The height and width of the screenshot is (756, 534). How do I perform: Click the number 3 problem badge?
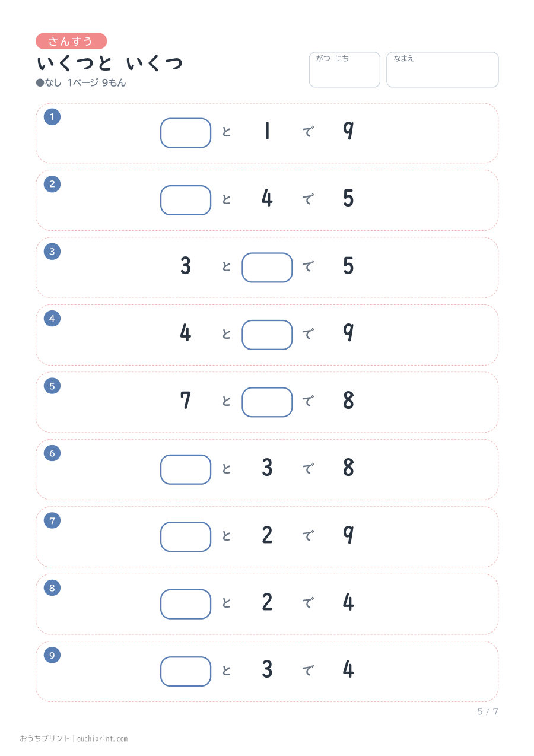tap(52, 252)
